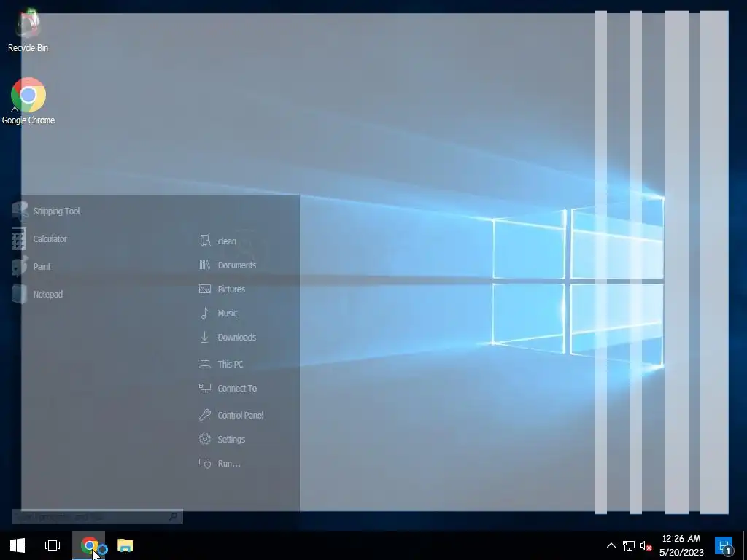Image resolution: width=747 pixels, height=560 pixels.
Task: Open Google Chrome desktop shortcut
Action: [x=28, y=101]
